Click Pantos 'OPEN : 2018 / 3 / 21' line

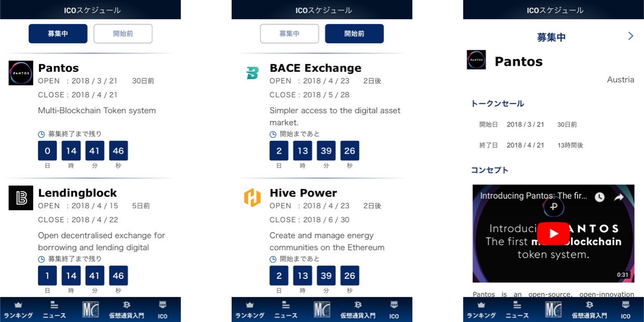tap(78, 81)
